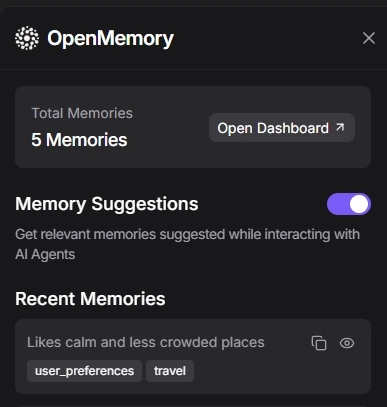387x407 pixels.
Task: Click the 'AI Agents' text line
Action: pyautogui.click(x=45, y=254)
